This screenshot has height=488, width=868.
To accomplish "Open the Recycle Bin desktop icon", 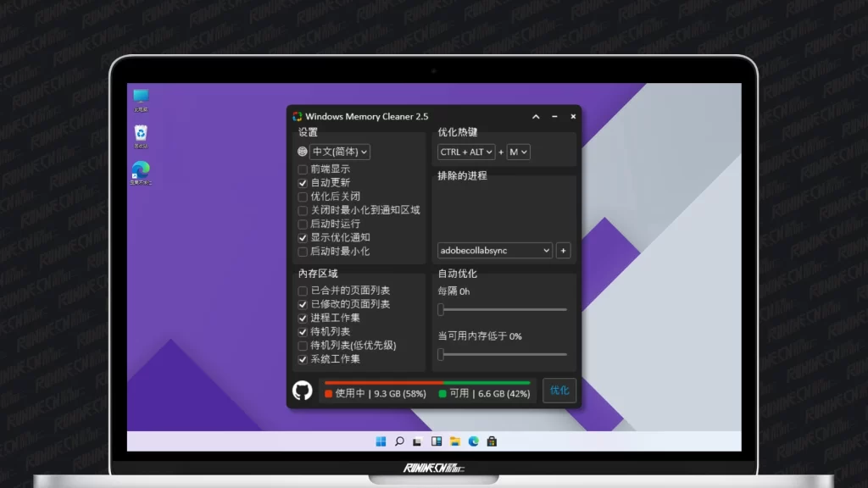I will tap(141, 135).
